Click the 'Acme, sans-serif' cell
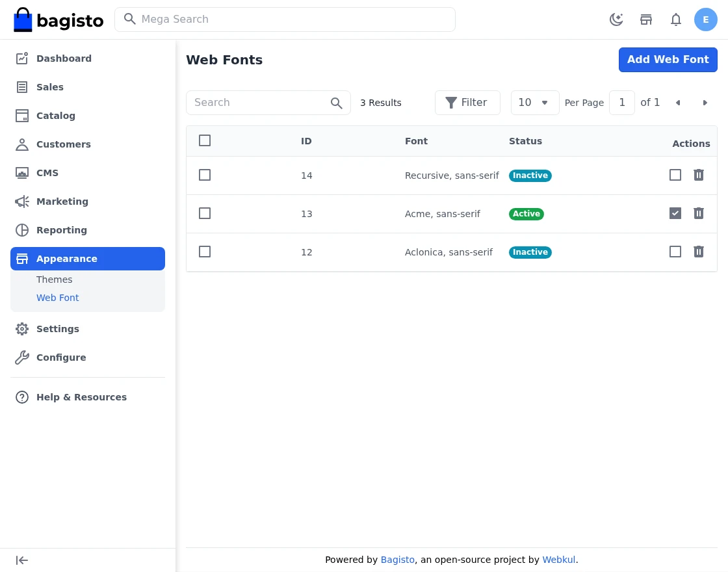728x572 pixels. 443,214
